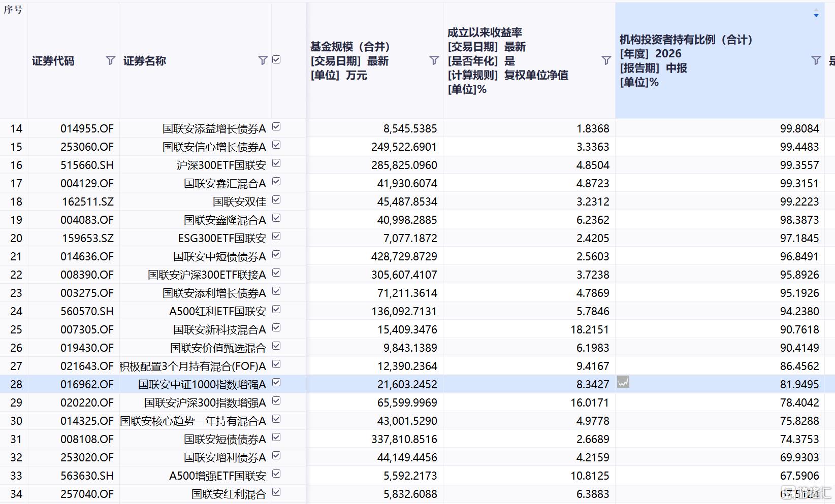This screenshot has width=835, height=504.
Task: Open filter for 机构投资者持有比例 column
Action: pyautogui.click(x=816, y=60)
